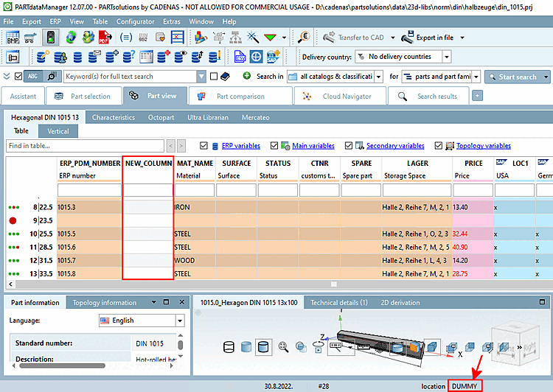Open the all catalogs & classifications dropdown

click(x=378, y=77)
